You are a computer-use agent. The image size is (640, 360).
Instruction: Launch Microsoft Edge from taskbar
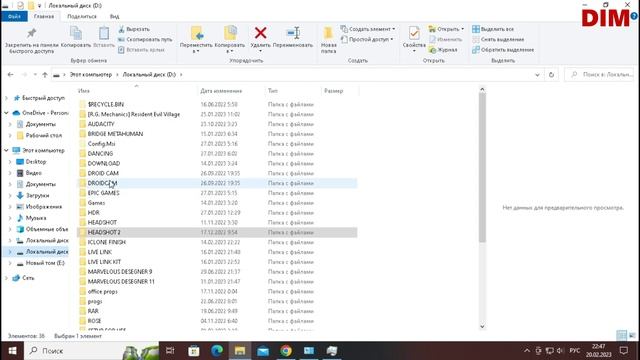coord(217,351)
